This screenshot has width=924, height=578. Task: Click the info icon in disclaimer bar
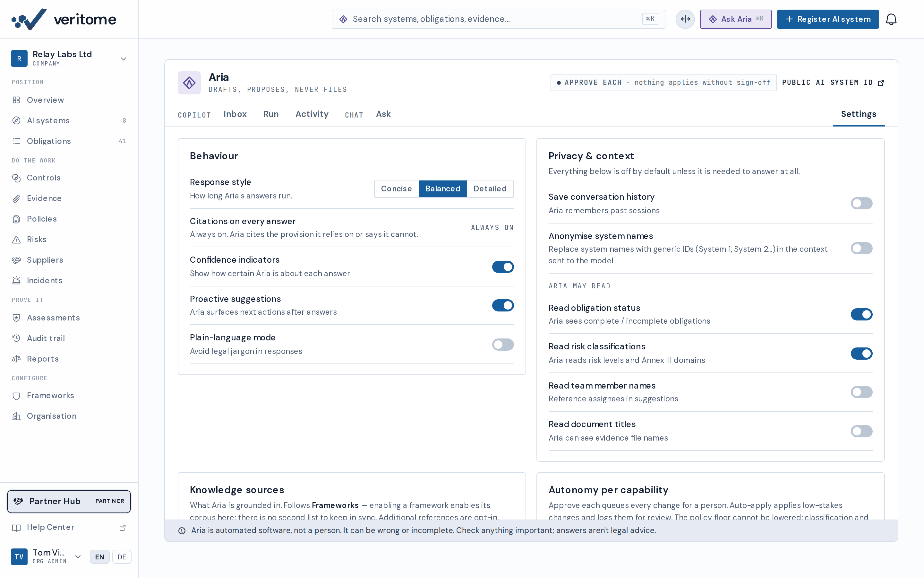click(182, 530)
